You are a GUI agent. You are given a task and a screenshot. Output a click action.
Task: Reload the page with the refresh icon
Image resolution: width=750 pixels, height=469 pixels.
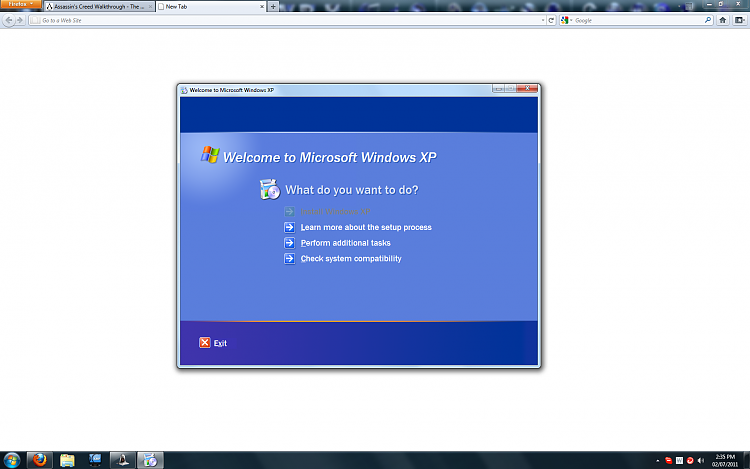(551, 20)
